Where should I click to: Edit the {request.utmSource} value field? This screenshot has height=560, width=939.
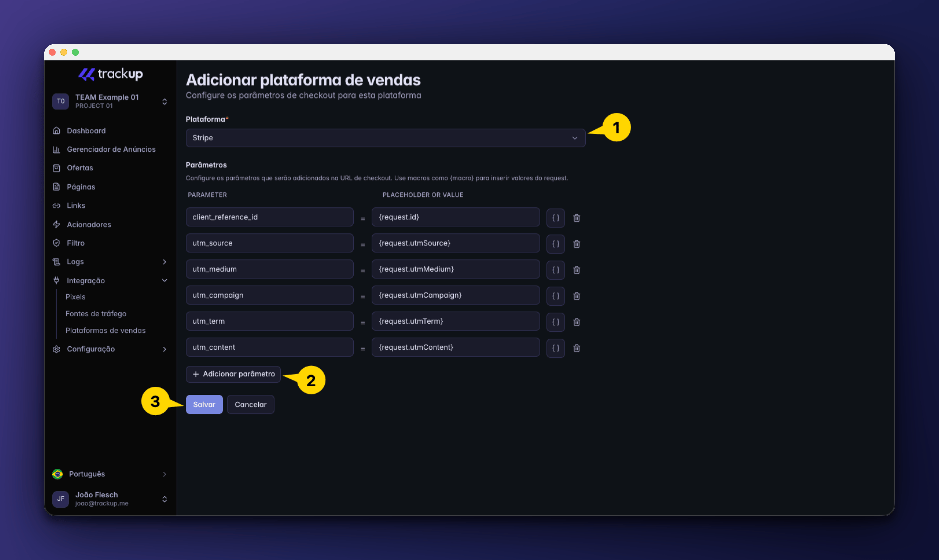coord(456,243)
